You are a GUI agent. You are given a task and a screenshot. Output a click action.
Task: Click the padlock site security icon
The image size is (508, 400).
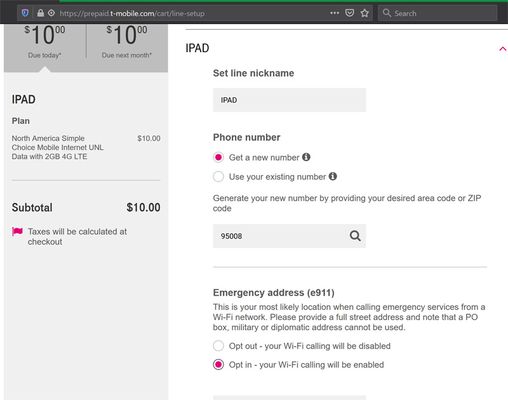click(x=40, y=13)
